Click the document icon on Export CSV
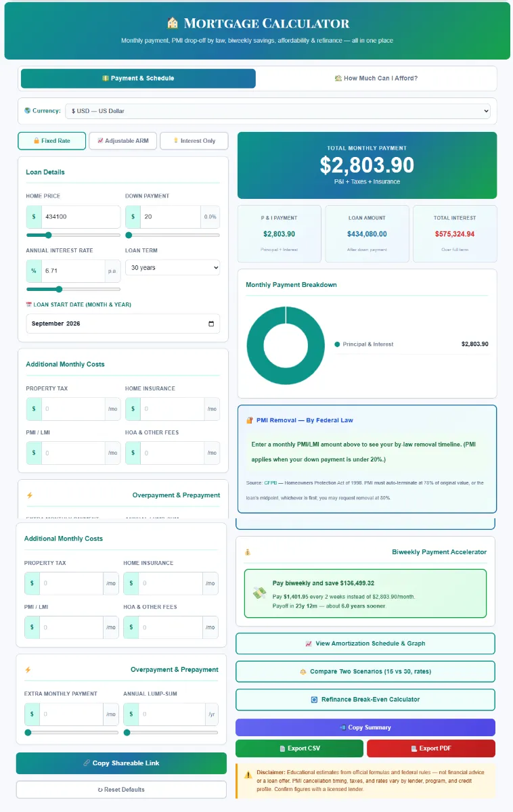This screenshot has height=812, width=513. (x=282, y=748)
